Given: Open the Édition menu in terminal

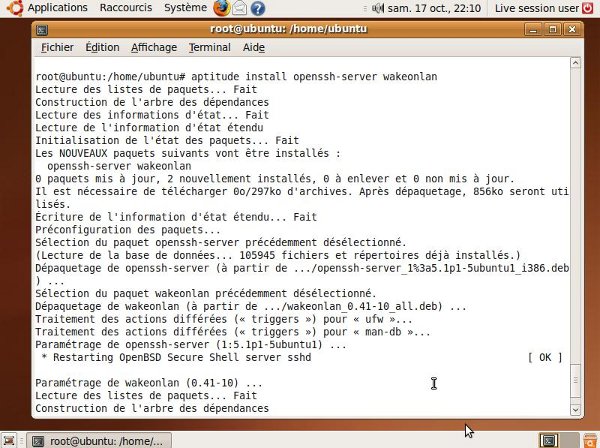Looking at the screenshot, I should (102, 48).
